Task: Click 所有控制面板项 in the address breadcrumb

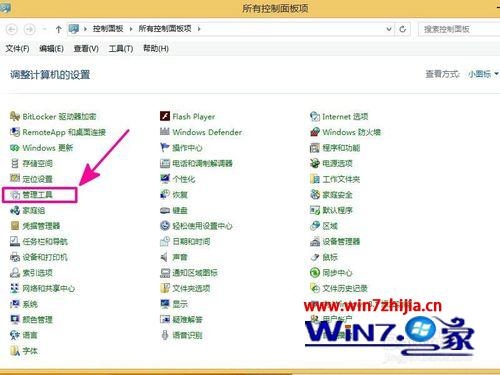Action: click(x=165, y=29)
